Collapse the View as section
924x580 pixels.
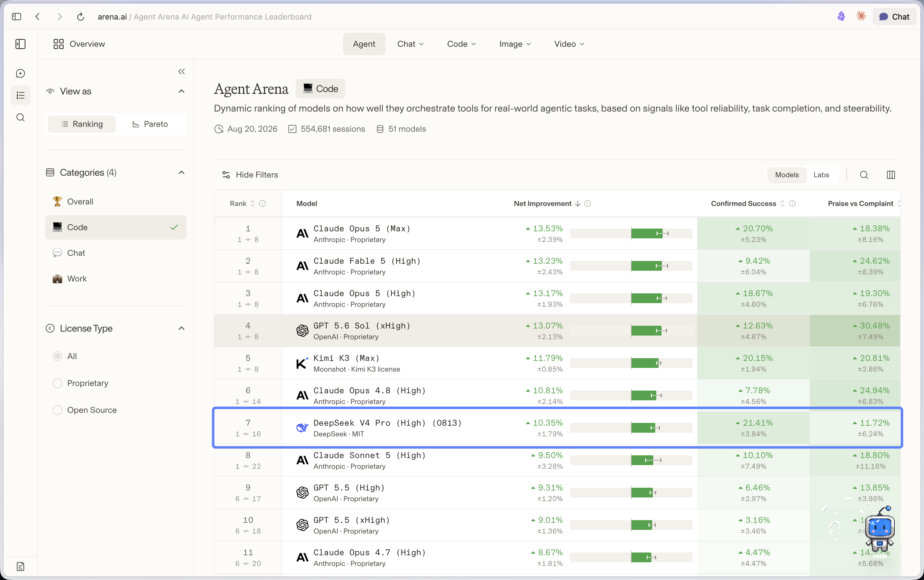click(182, 91)
